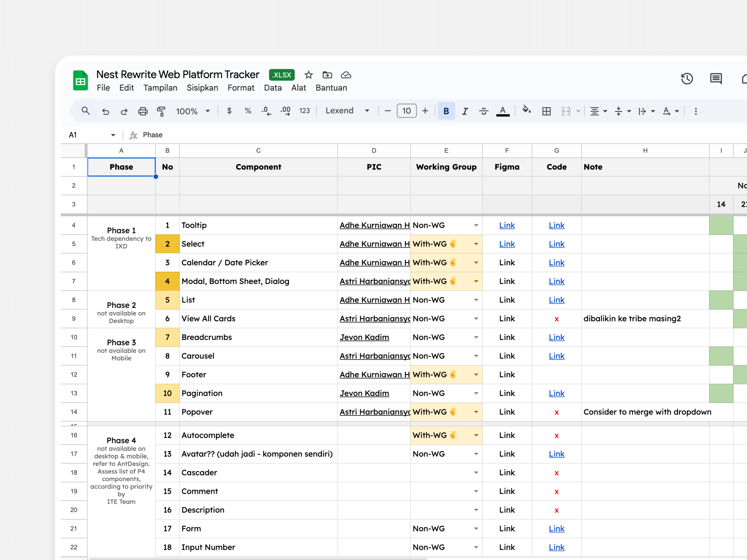Open the Data menu
The image size is (747, 560).
point(272,88)
